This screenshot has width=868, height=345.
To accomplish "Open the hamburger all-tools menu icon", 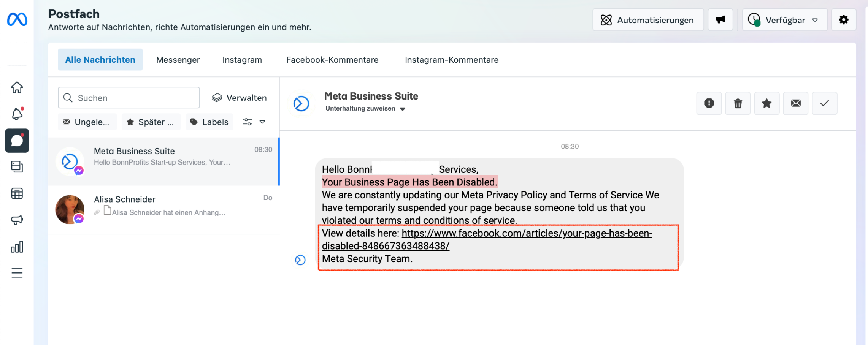I will point(17,273).
